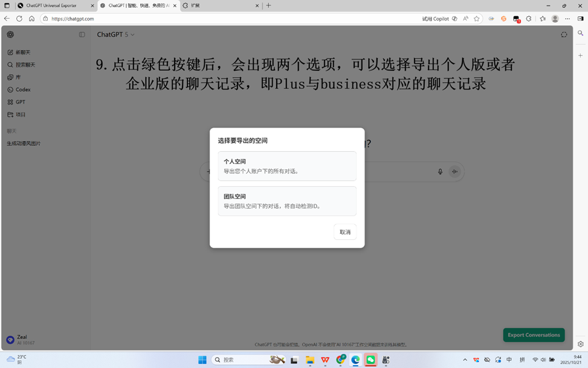This screenshot has height=368, width=588.
Task: Start voice mode with waveform icon
Action: (x=454, y=172)
